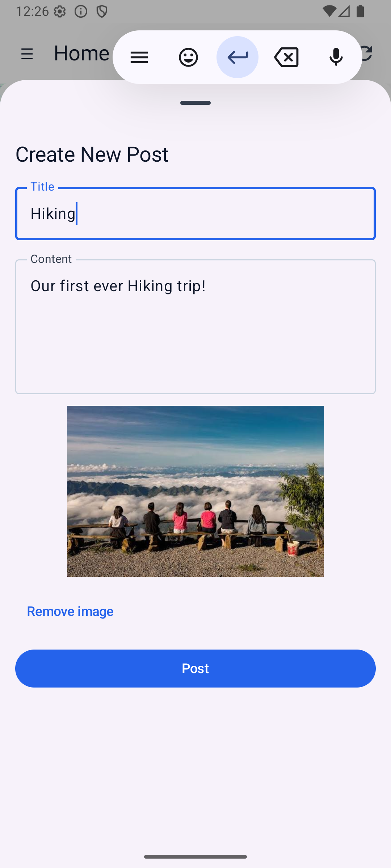The image size is (391, 868).
Task: Tap the info circle status icon
Action: [81, 12]
